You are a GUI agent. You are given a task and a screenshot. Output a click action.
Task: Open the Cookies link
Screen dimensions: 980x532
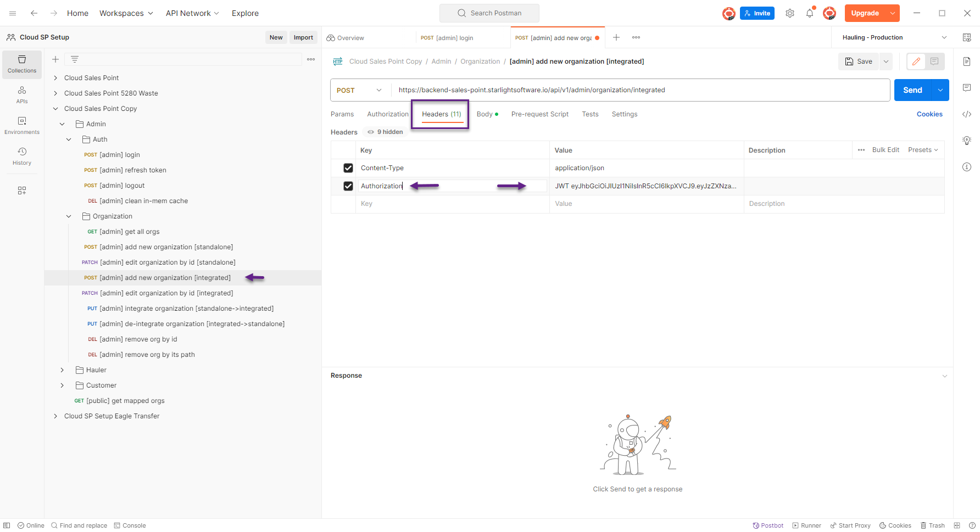point(929,114)
